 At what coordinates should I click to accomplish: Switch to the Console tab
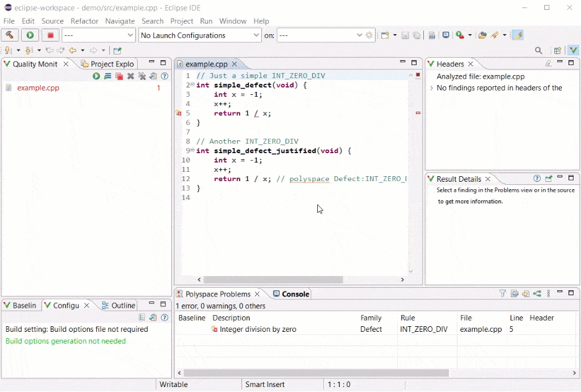click(x=291, y=294)
